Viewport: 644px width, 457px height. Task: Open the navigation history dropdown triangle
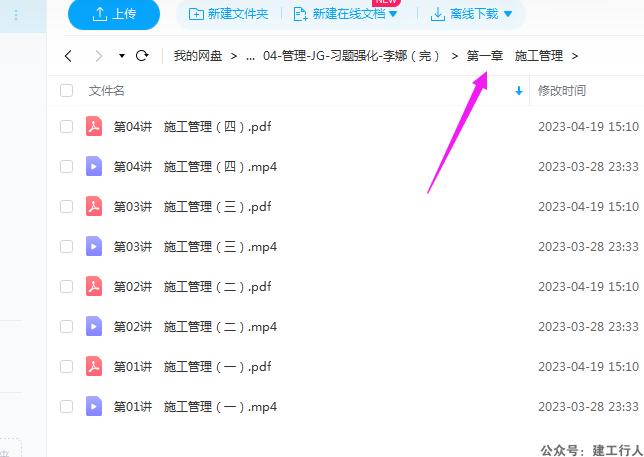(x=122, y=56)
